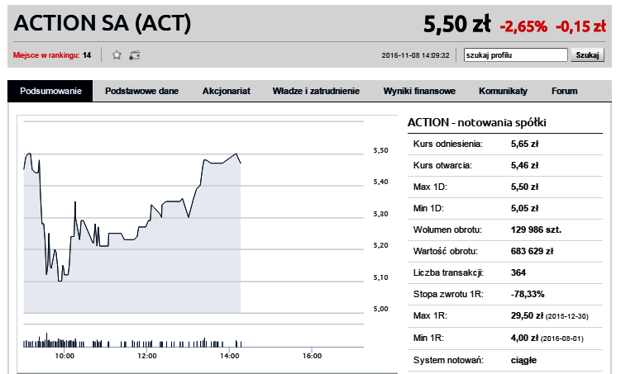Select the Władze i zatrudnienie tab

(316, 91)
